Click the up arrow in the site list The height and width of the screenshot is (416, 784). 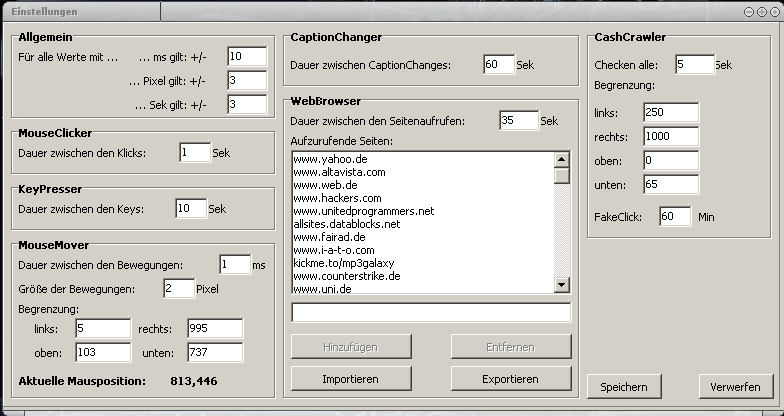coord(562,160)
